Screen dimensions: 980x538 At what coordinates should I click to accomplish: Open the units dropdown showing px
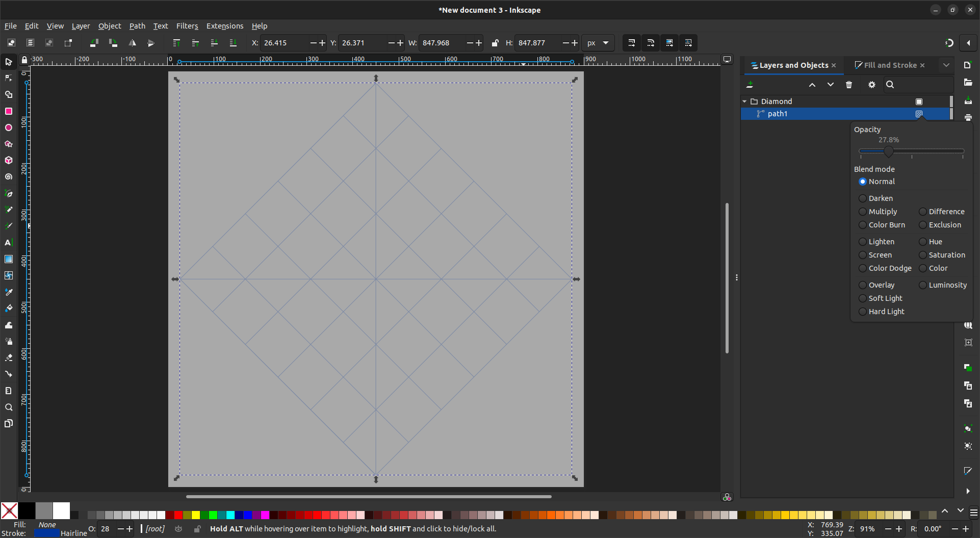point(598,43)
